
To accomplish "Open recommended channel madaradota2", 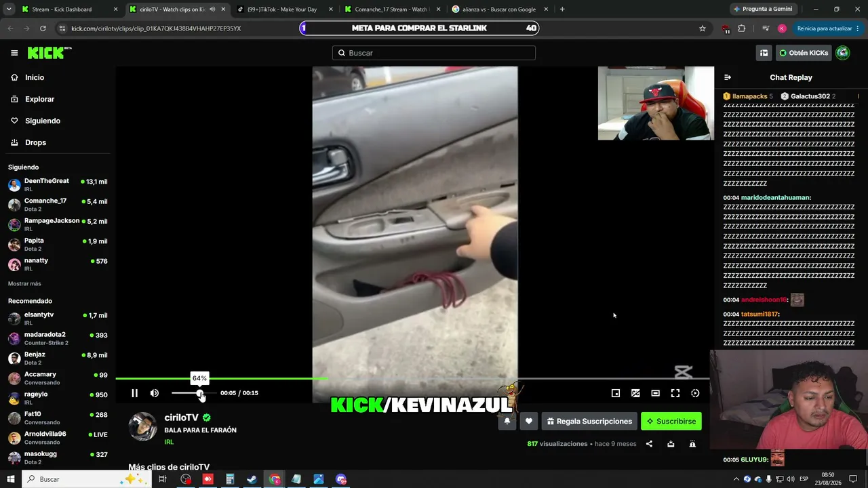I will pos(58,338).
